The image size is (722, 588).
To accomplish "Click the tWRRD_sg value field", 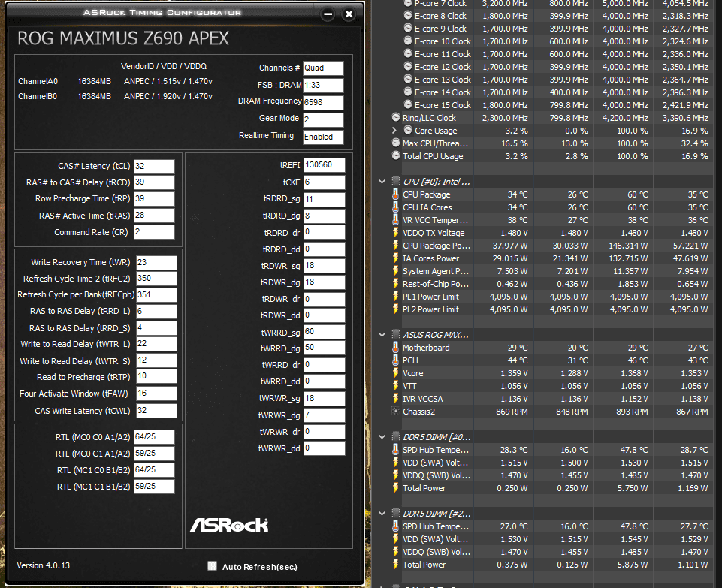I will (x=324, y=332).
